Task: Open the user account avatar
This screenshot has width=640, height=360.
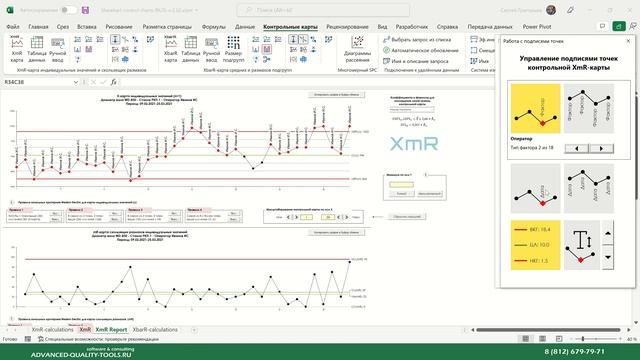Action: pyautogui.click(x=551, y=10)
